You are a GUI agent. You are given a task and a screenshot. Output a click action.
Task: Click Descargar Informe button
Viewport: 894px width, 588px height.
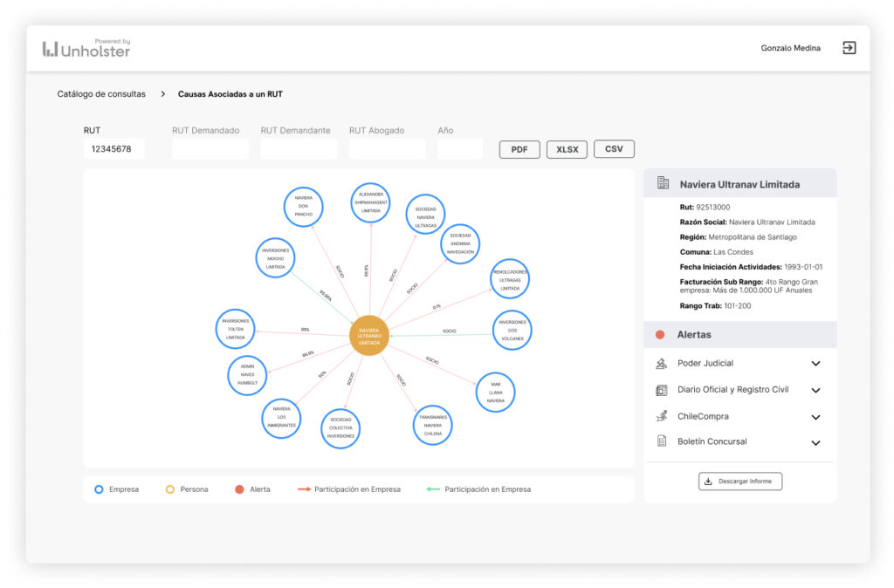pos(740,482)
